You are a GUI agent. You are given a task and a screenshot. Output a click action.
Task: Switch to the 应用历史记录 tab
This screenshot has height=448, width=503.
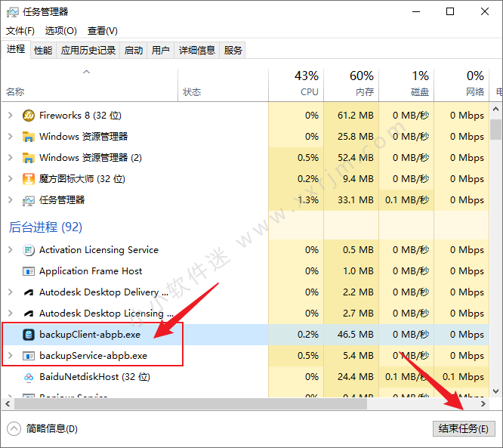point(88,51)
